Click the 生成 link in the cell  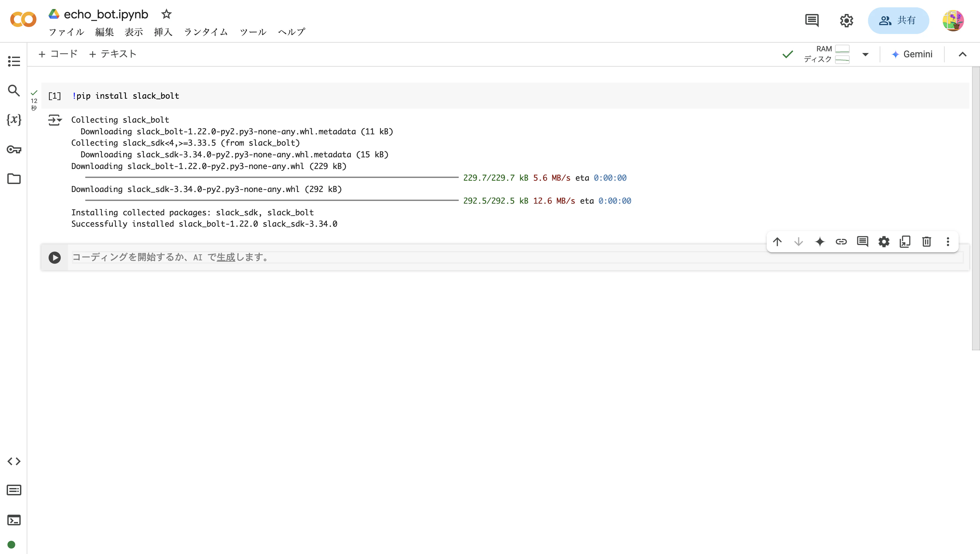click(x=226, y=258)
